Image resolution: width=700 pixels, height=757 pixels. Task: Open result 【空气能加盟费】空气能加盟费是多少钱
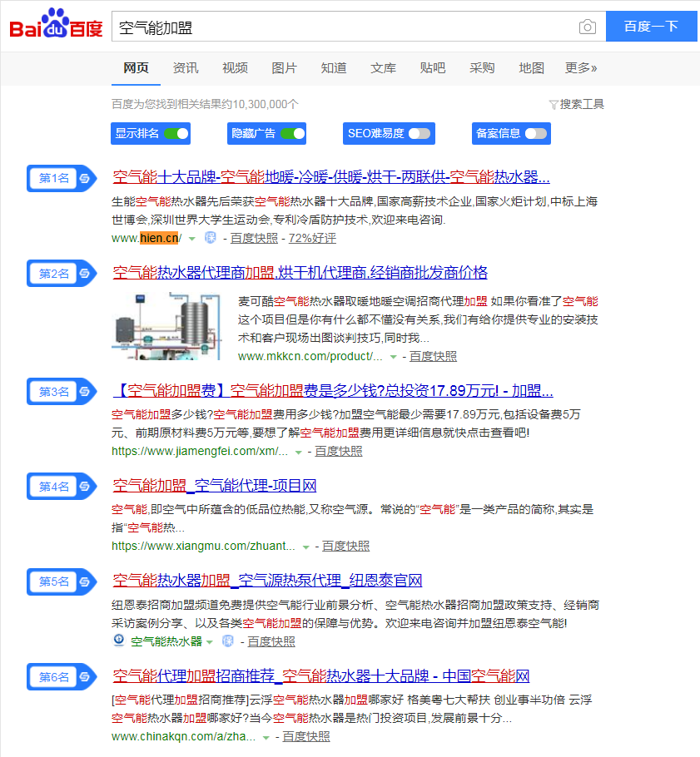tap(333, 390)
